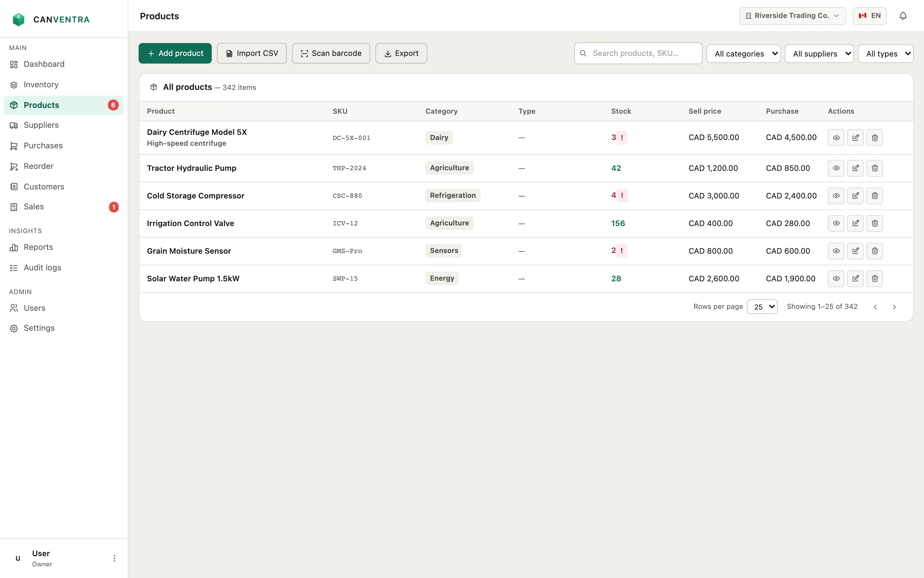Screen dimensions: 924x578
Task: View Tractor Hydraulic Pump details
Action: [x=836, y=168]
